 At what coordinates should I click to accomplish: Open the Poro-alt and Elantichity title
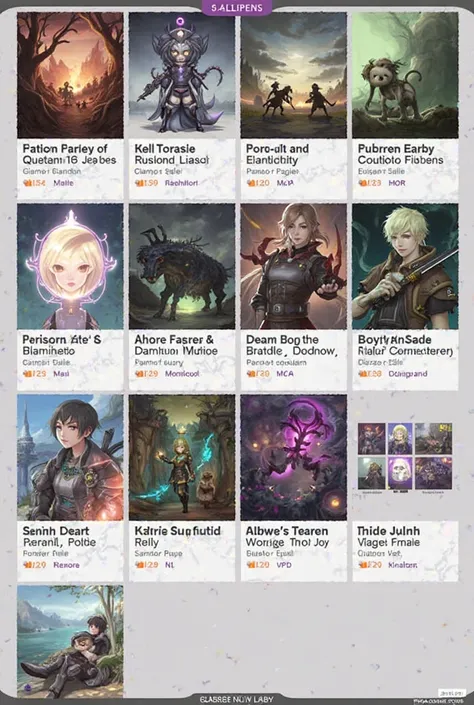pyautogui.click(x=277, y=154)
